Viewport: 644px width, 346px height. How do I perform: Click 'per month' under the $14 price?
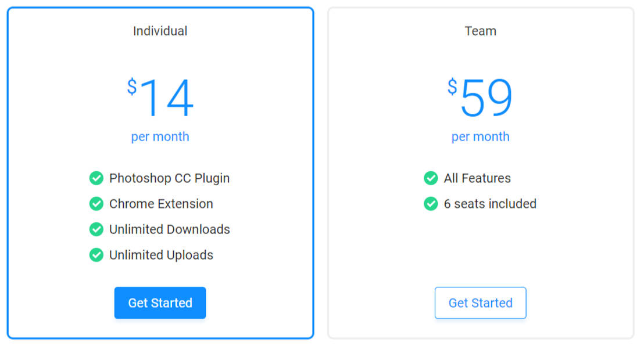(160, 136)
